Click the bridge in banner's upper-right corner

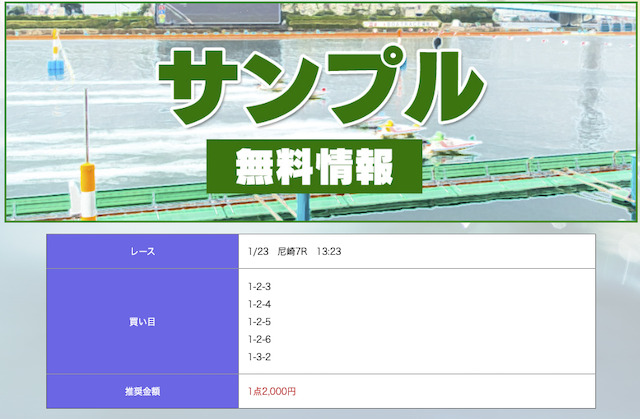tap(590, 15)
